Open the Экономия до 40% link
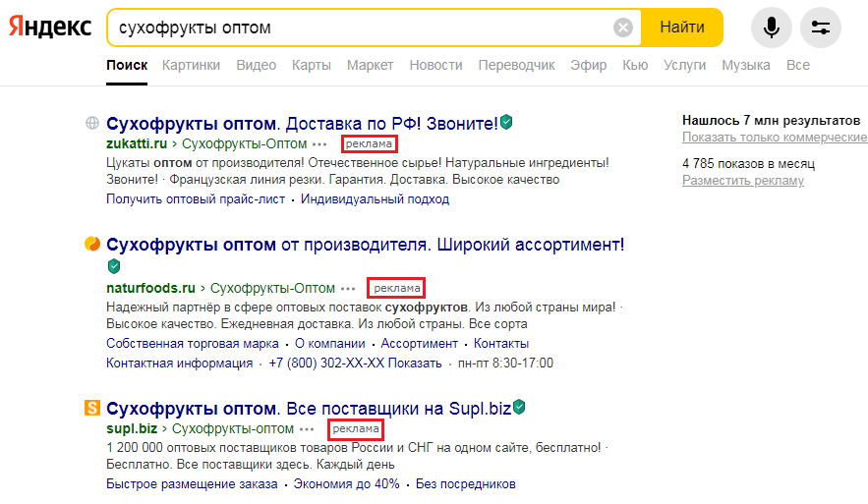This screenshot has height=504, width=868. coord(347,484)
